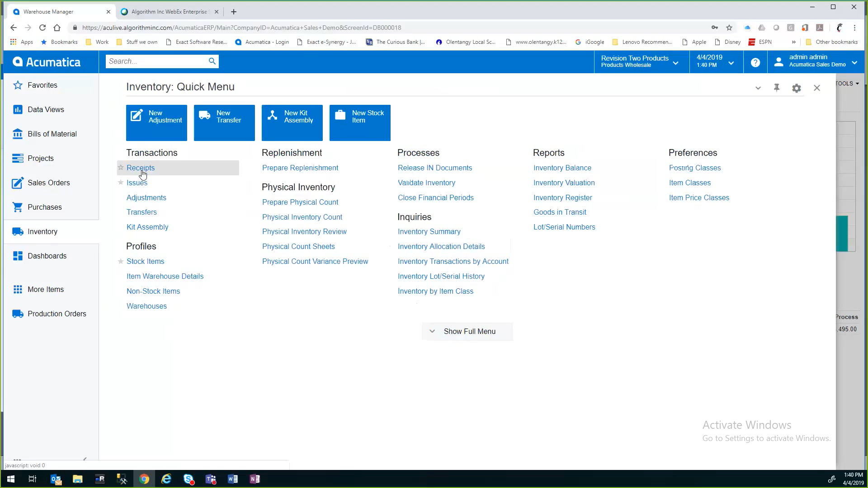This screenshot has height=488, width=868.
Task: Open the help question mark icon
Action: point(755,62)
